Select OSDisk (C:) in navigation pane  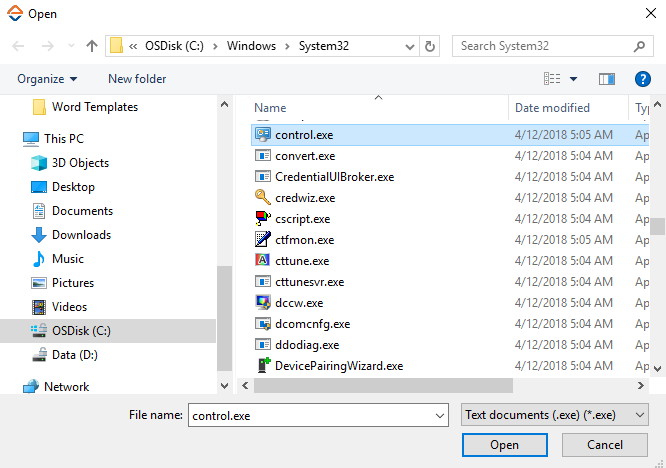(x=81, y=331)
